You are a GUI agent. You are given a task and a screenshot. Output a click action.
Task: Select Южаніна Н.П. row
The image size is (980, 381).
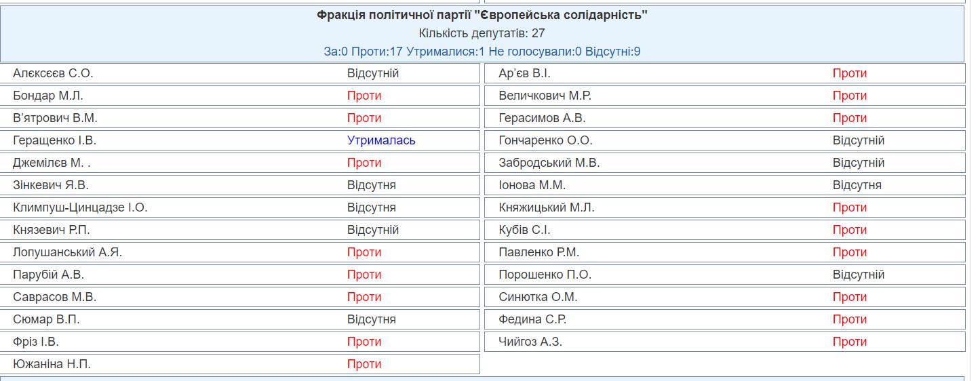point(240,364)
